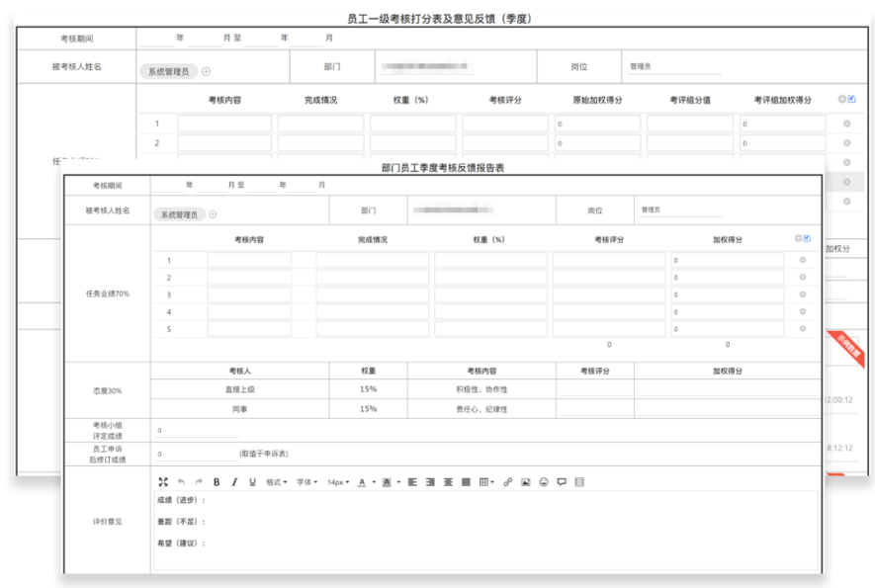Viewport: 875px width, 588px height.
Task: Click the 员工申诉后修订成绩 value field
Action: tap(197, 454)
